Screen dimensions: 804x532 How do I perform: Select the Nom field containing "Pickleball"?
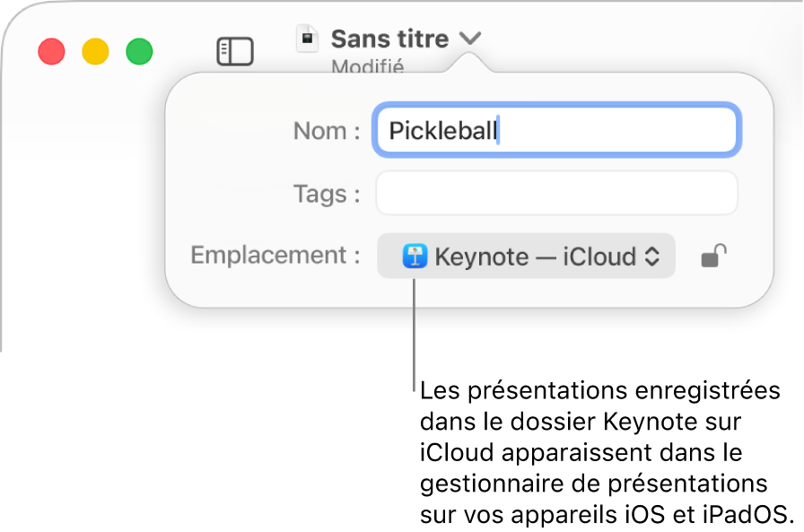pos(556,130)
